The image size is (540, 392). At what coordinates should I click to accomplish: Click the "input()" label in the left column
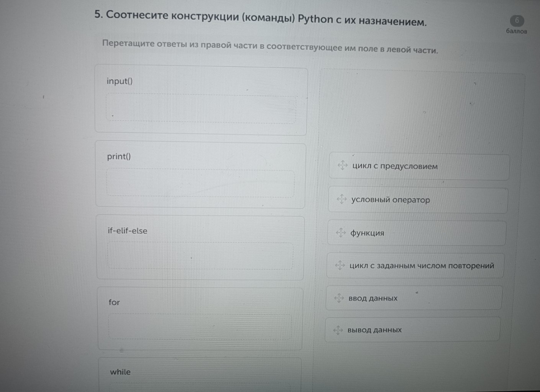pos(120,81)
